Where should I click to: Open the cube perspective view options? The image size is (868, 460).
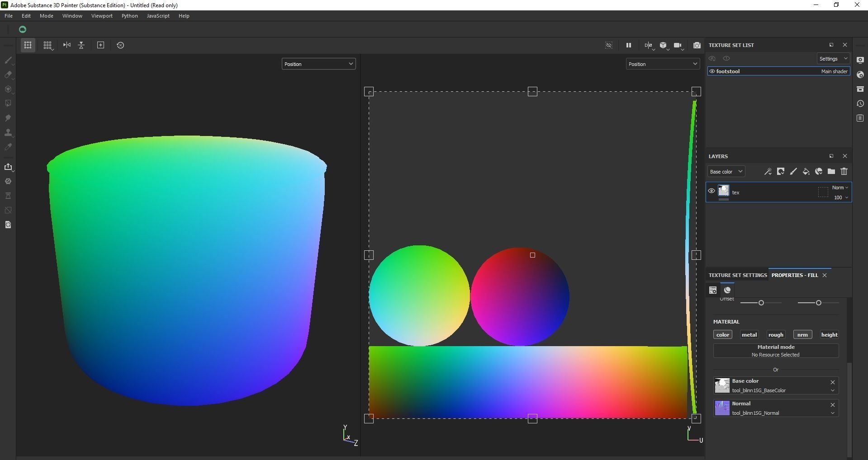[664, 45]
